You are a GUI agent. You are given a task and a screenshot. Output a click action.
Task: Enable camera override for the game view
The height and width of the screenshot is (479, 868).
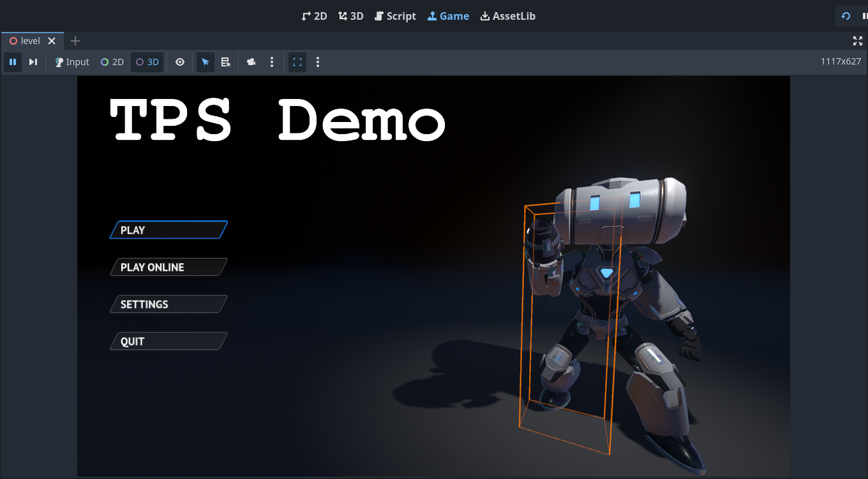coord(251,62)
